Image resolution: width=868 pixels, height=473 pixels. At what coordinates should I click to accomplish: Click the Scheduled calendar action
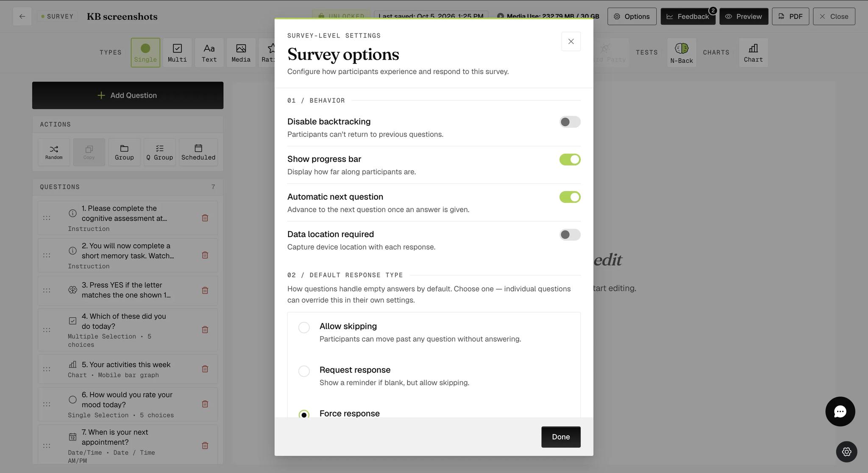(x=198, y=152)
